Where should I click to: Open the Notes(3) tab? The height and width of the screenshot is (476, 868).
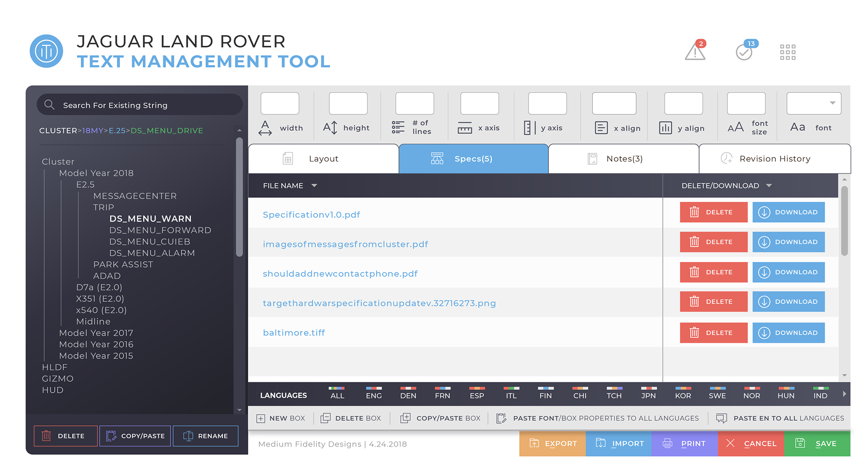pyautogui.click(x=623, y=159)
